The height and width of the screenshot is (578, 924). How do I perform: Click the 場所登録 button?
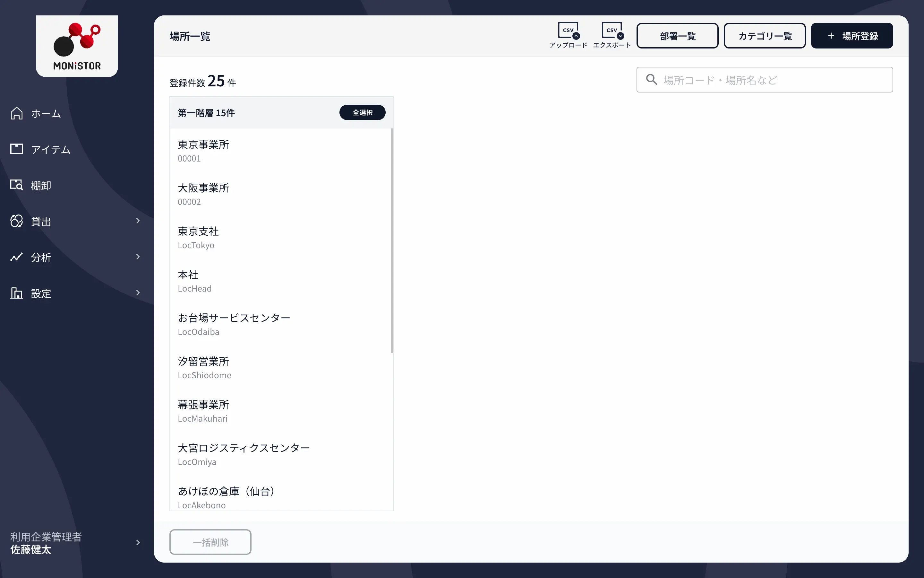coord(852,36)
